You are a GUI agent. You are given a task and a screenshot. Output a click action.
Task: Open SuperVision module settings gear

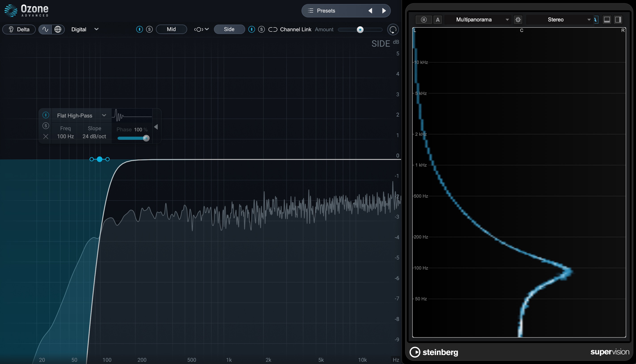518,19
